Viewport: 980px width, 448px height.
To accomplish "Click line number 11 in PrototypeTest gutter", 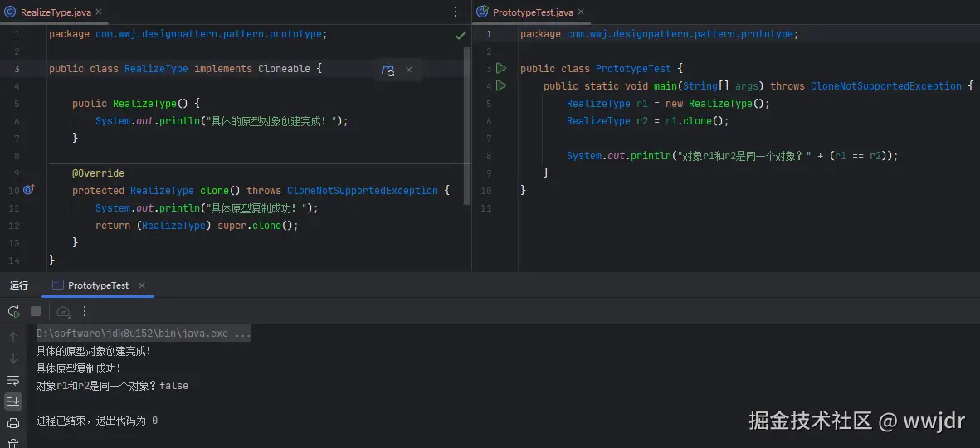I will pyautogui.click(x=487, y=208).
